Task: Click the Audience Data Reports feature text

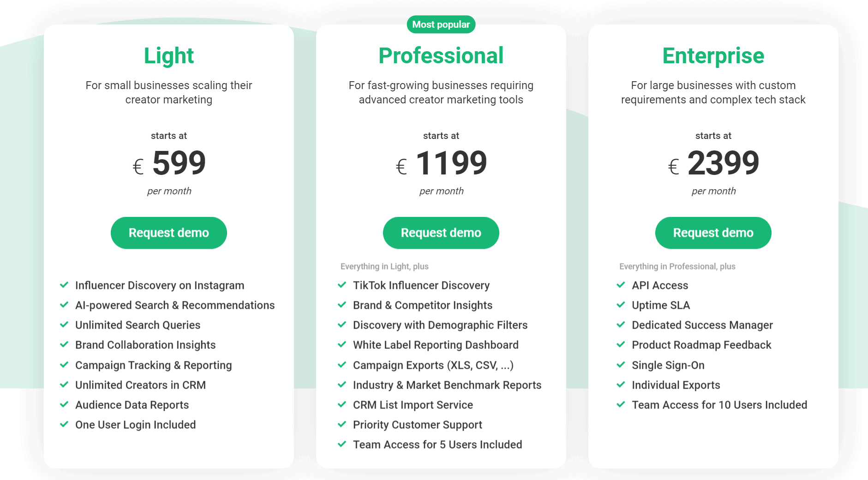Action: 132,405
